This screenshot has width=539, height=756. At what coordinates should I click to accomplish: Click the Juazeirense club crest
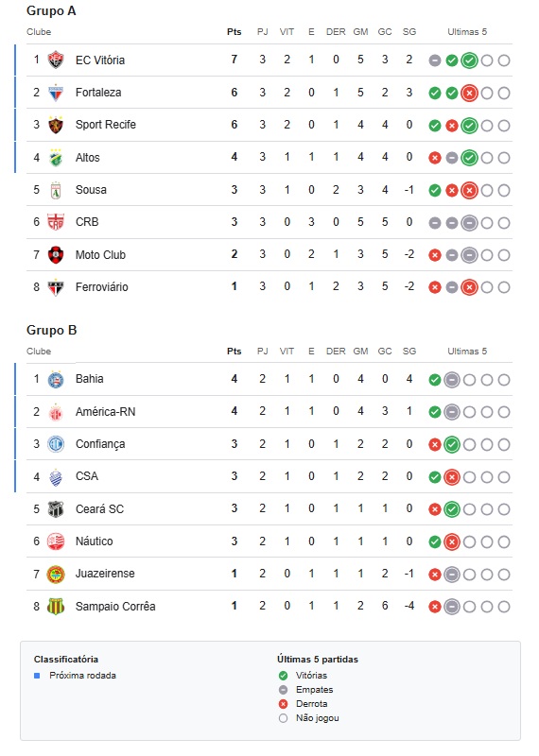tap(56, 575)
